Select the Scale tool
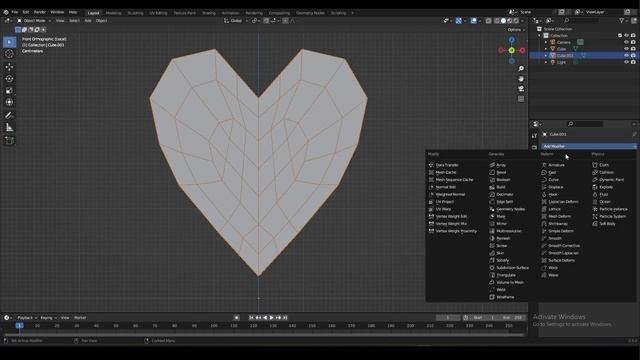Screen dimensions: 640x360 tap(9, 91)
